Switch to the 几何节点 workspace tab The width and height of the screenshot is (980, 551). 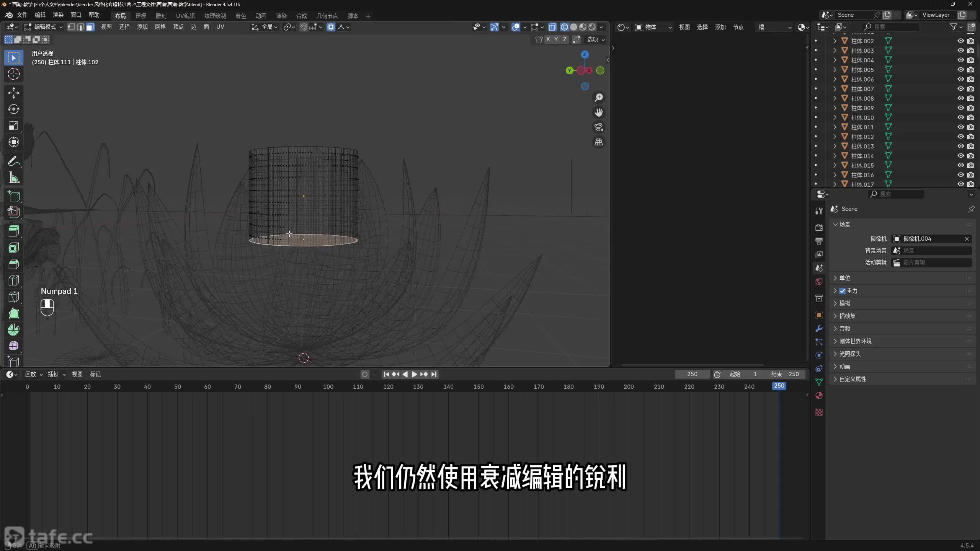(327, 16)
